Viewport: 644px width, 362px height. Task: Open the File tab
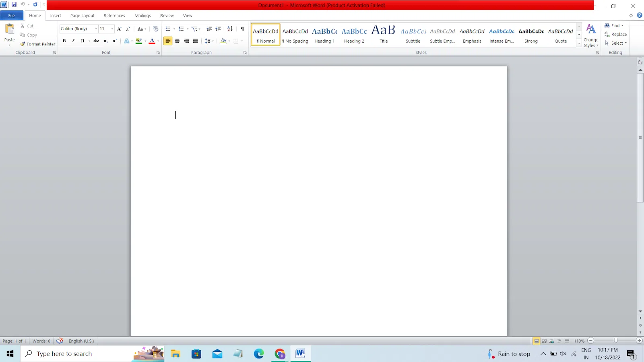pyautogui.click(x=12, y=16)
